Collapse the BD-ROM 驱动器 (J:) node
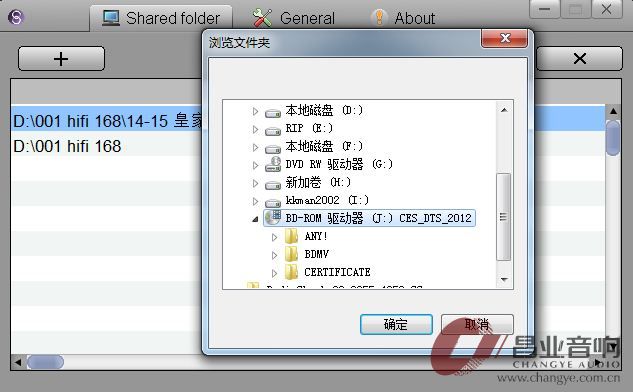Image resolution: width=633 pixels, height=392 pixels. 255,219
